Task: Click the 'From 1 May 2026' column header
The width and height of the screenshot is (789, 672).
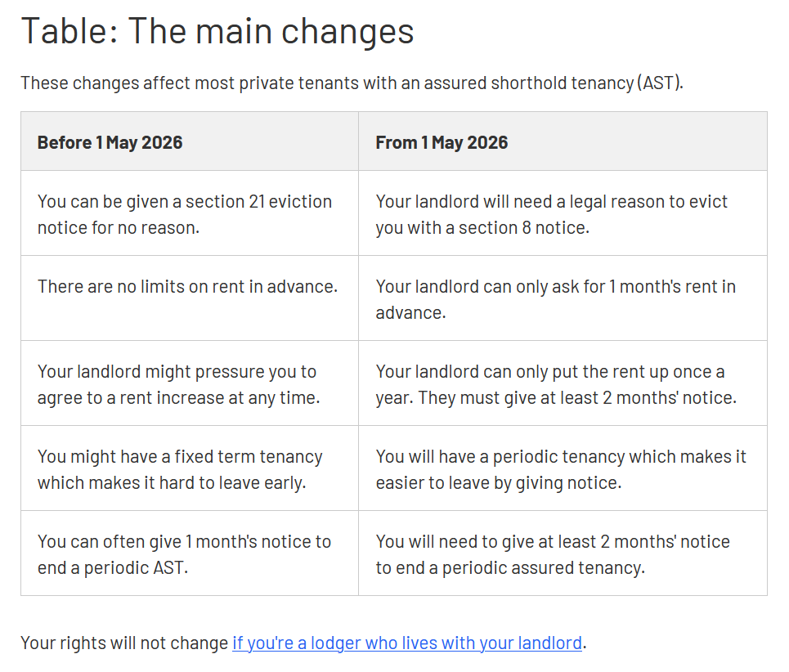Action: 442,142
